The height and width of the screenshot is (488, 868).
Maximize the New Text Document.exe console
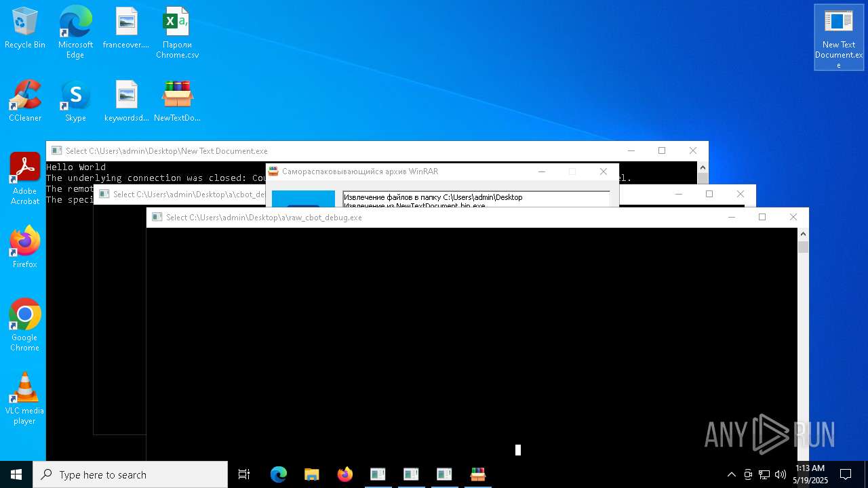click(x=662, y=150)
